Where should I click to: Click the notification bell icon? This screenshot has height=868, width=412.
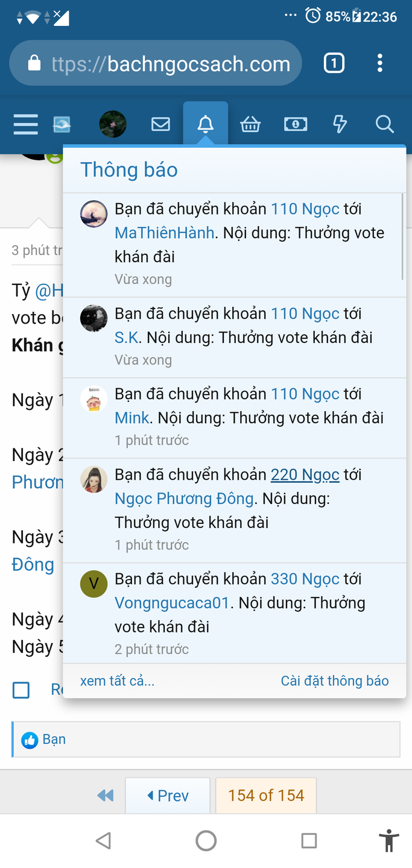pyautogui.click(x=206, y=124)
